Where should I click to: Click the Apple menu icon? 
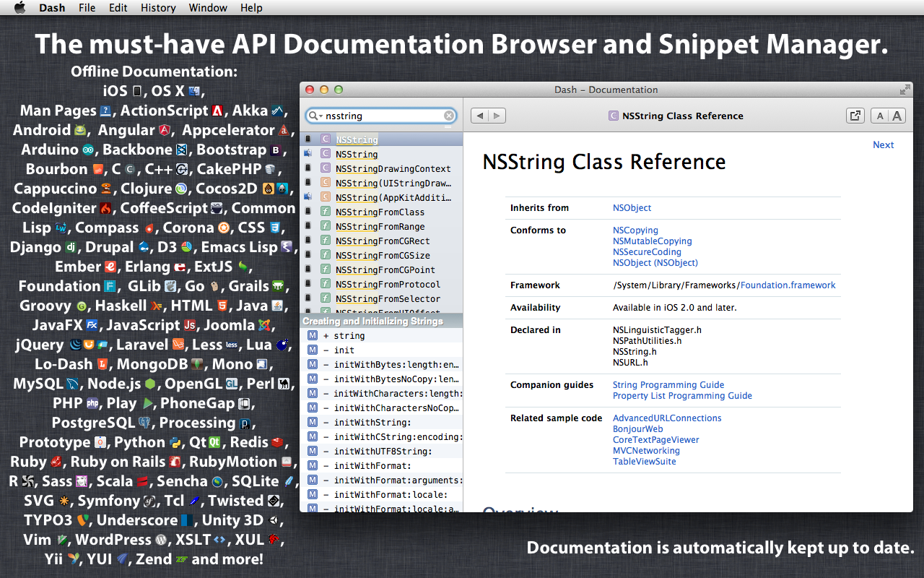click(19, 8)
